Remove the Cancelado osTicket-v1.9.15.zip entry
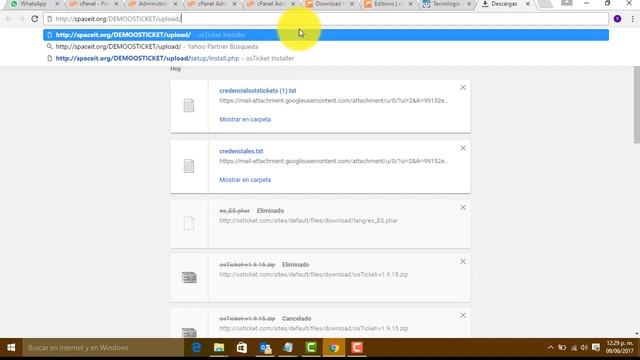 coord(463,315)
